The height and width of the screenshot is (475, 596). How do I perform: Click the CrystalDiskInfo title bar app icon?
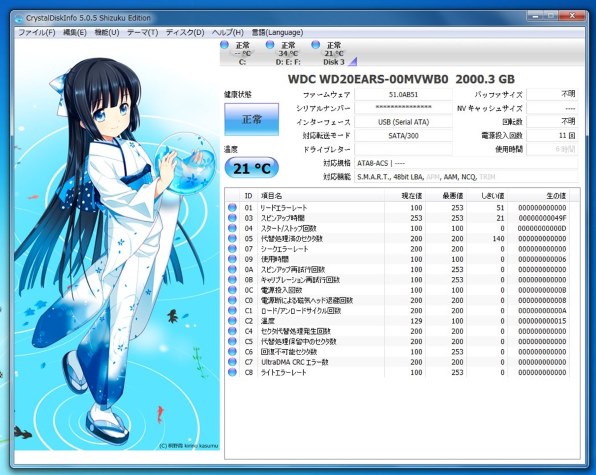(x=19, y=18)
